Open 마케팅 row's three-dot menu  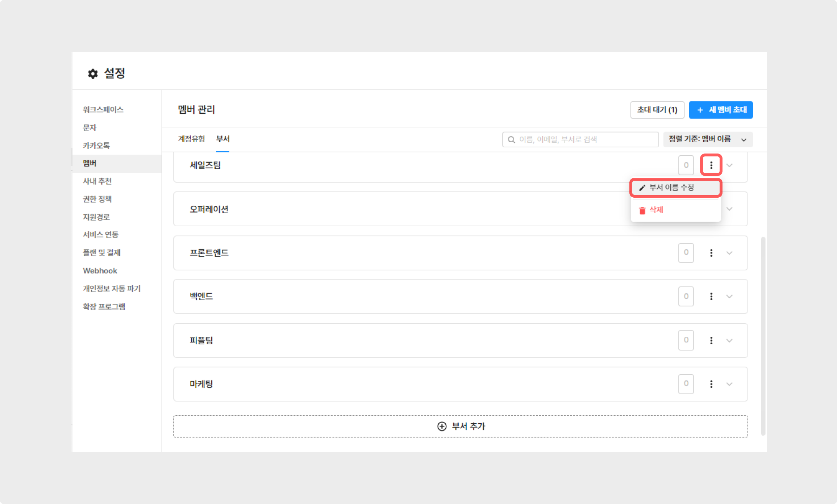pyautogui.click(x=711, y=384)
